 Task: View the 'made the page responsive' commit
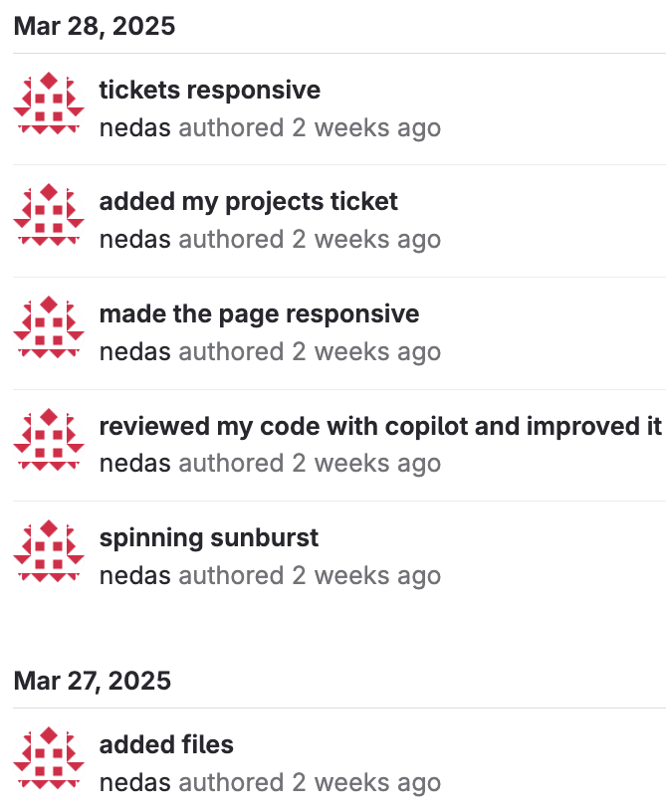[x=259, y=314]
